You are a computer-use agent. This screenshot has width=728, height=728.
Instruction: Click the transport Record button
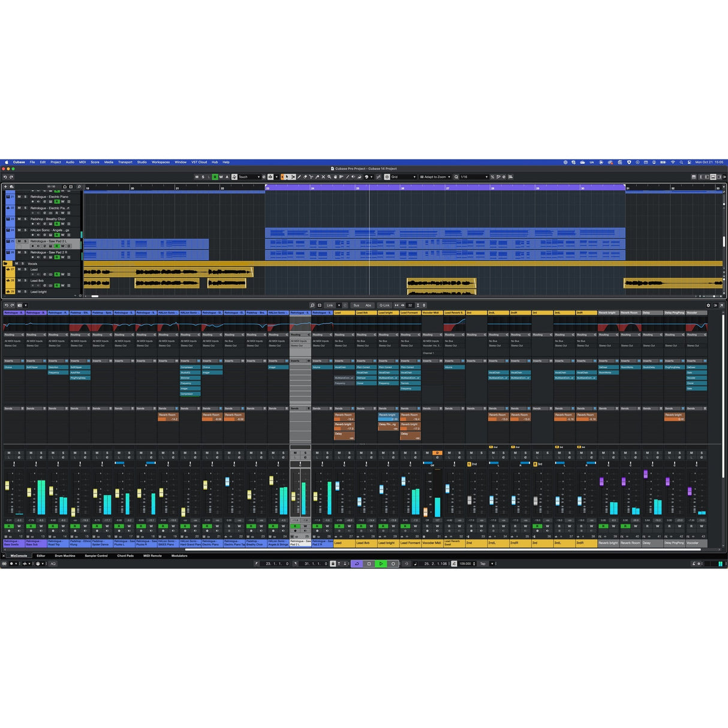(x=393, y=564)
